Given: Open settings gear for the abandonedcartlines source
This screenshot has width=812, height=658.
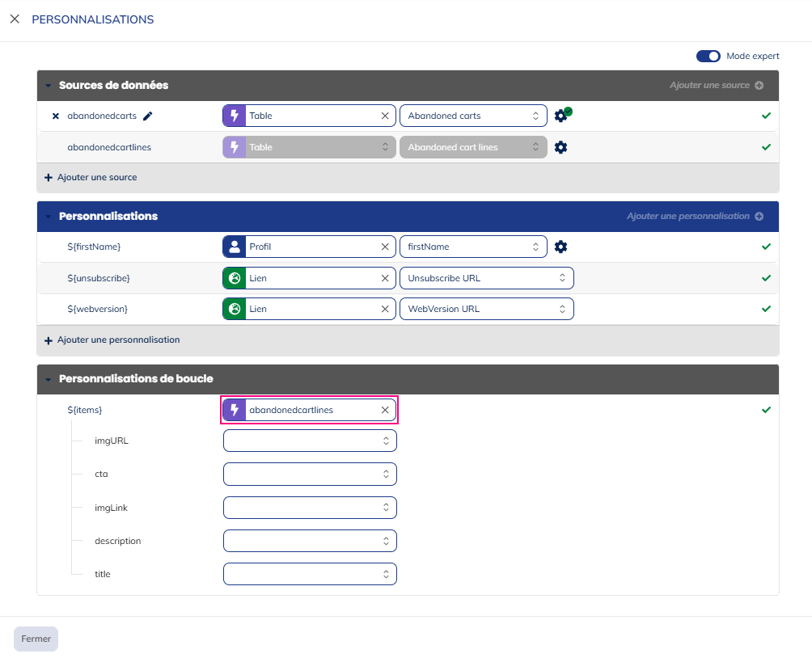Looking at the screenshot, I should (x=560, y=148).
